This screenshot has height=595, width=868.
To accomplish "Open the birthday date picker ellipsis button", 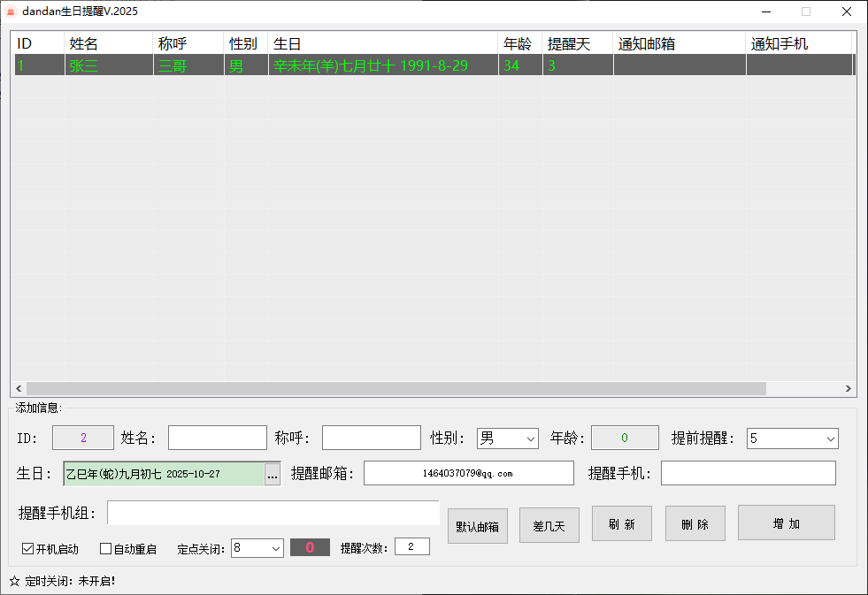I will [273, 475].
